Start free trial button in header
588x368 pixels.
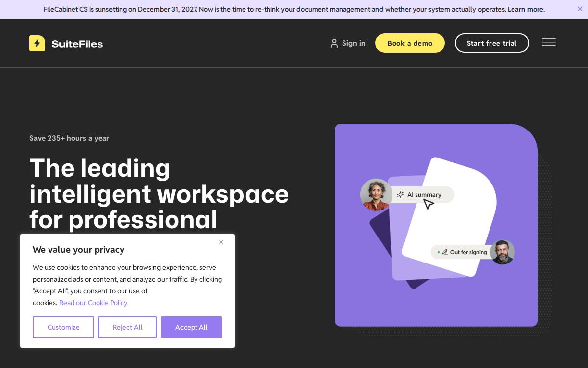click(x=492, y=43)
